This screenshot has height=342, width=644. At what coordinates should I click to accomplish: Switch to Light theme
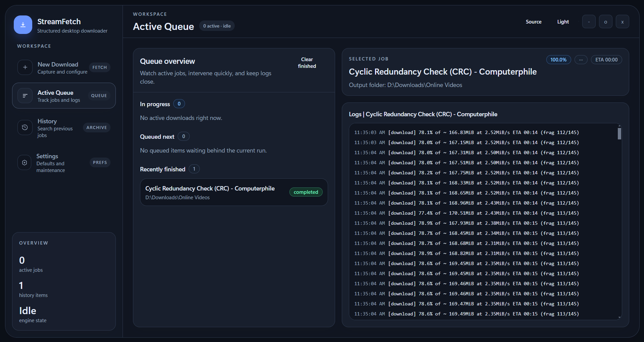[563, 22]
